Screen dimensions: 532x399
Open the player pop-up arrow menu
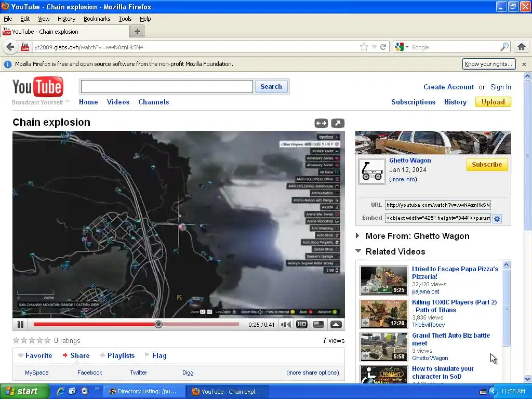[336, 325]
